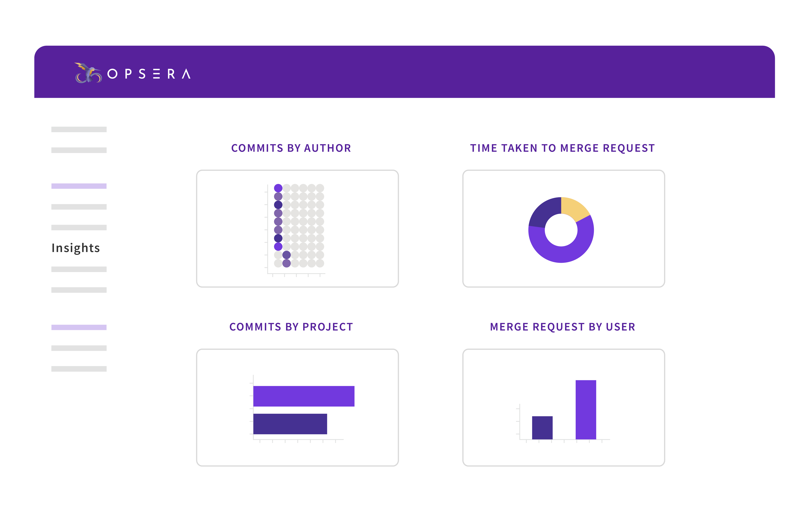Click the Time Taken To Merge Request title

562,148
